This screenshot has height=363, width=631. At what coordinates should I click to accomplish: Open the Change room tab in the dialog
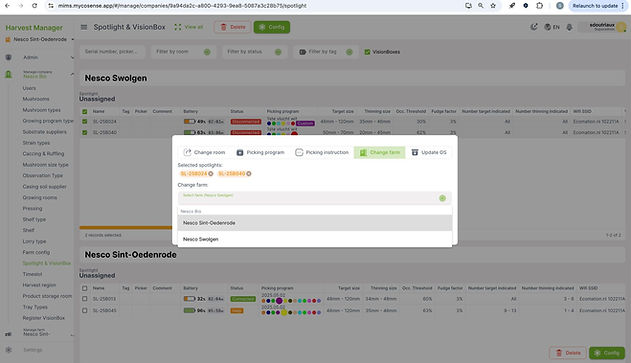click(x=204, y=152)
